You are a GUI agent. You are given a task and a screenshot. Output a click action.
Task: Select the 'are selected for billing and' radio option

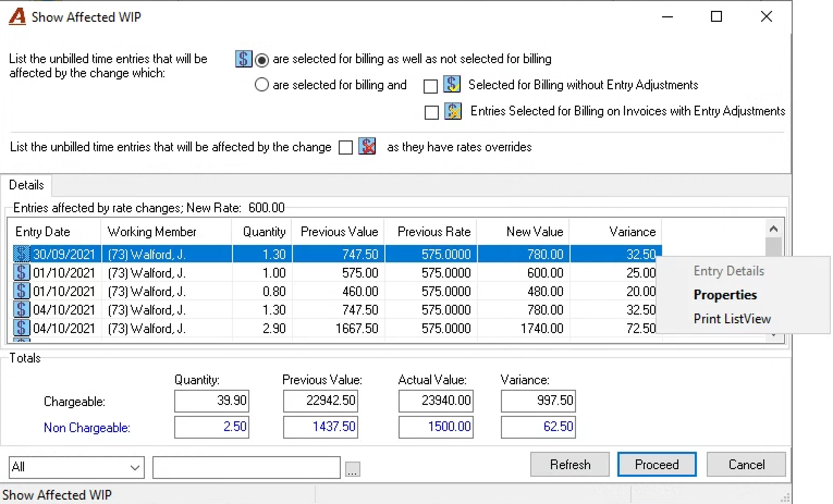262,85
